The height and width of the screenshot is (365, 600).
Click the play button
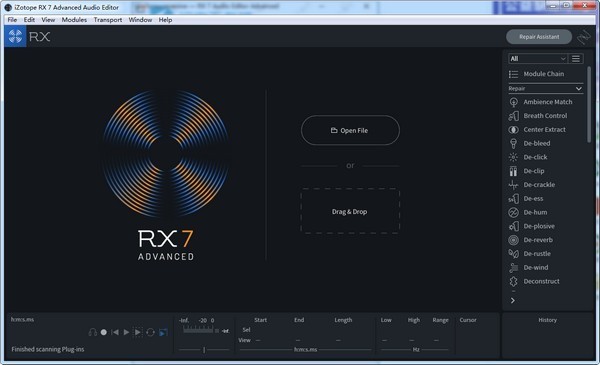126,332
